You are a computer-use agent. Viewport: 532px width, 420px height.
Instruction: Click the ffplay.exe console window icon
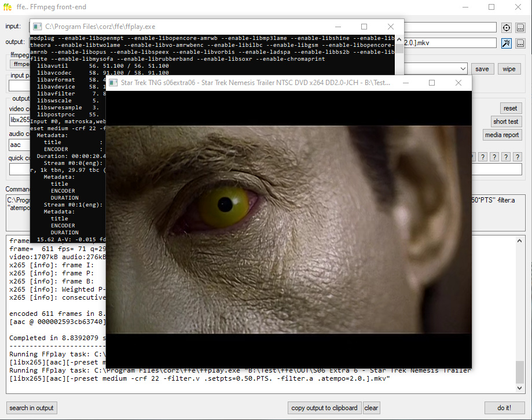coord(37,27)
